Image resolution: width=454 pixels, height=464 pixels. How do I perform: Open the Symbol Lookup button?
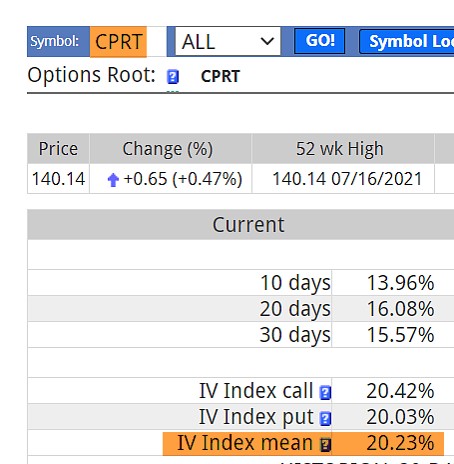(406, 42)
